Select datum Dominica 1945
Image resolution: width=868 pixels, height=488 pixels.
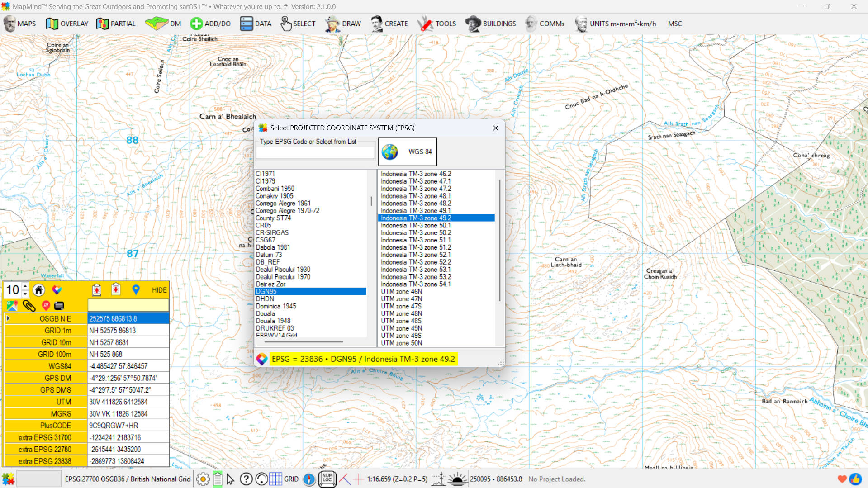tap(276, 306)
